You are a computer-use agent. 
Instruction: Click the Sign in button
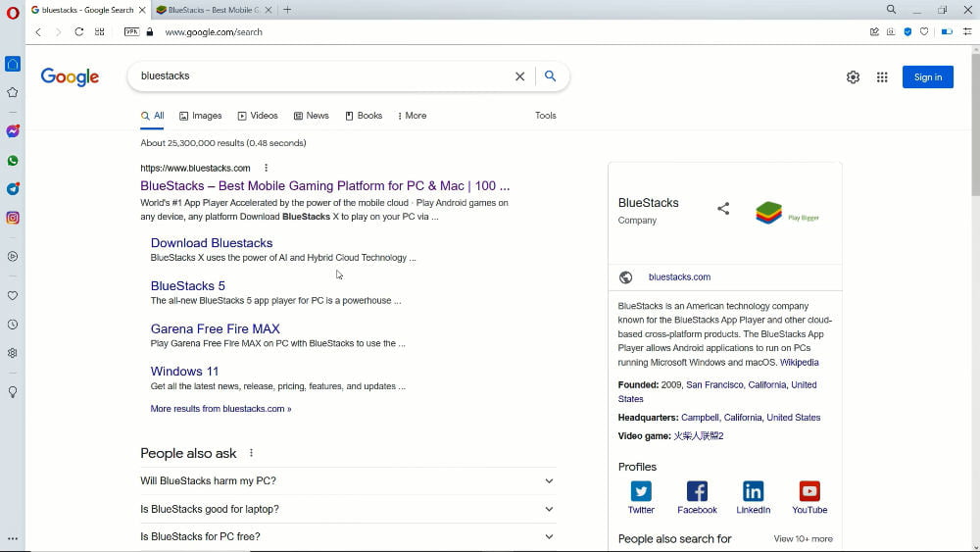[927, 76]
